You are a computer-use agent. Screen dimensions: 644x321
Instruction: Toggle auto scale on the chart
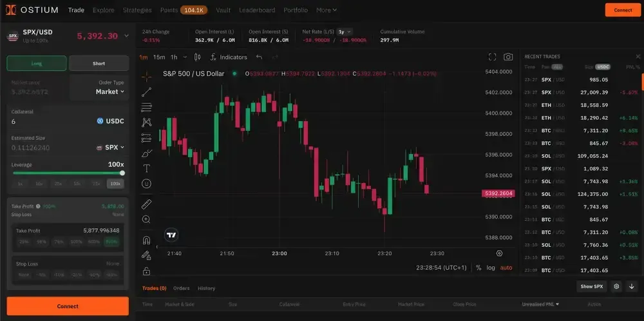tap(506, 267)
